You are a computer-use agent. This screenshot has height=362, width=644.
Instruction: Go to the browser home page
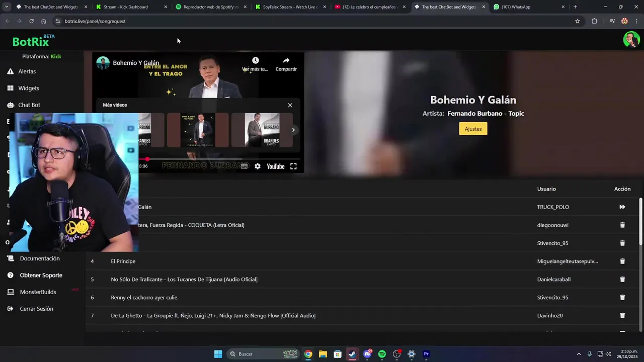43,21
